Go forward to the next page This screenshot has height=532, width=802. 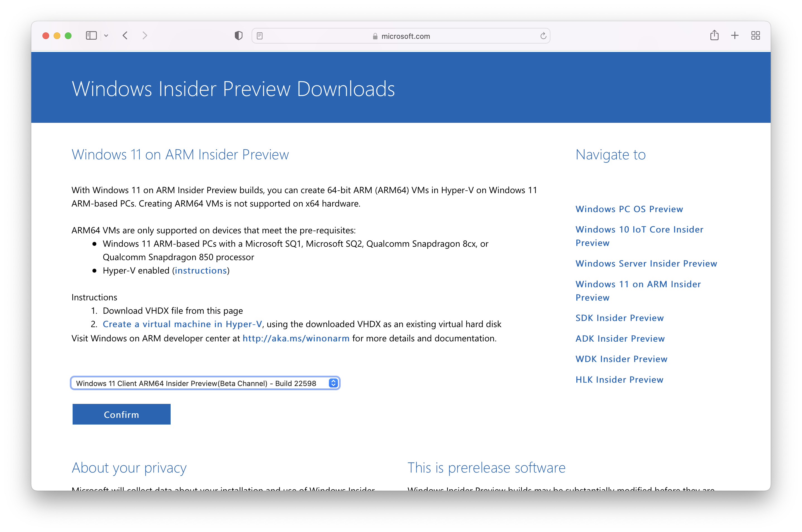coord(145,36)
